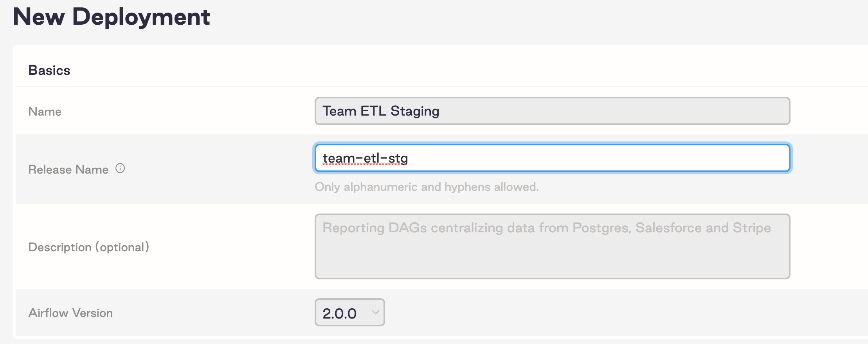868x344 pixels.
Task: Click the misspelled text team-etl-stg
Action: [x=365, y=158]
